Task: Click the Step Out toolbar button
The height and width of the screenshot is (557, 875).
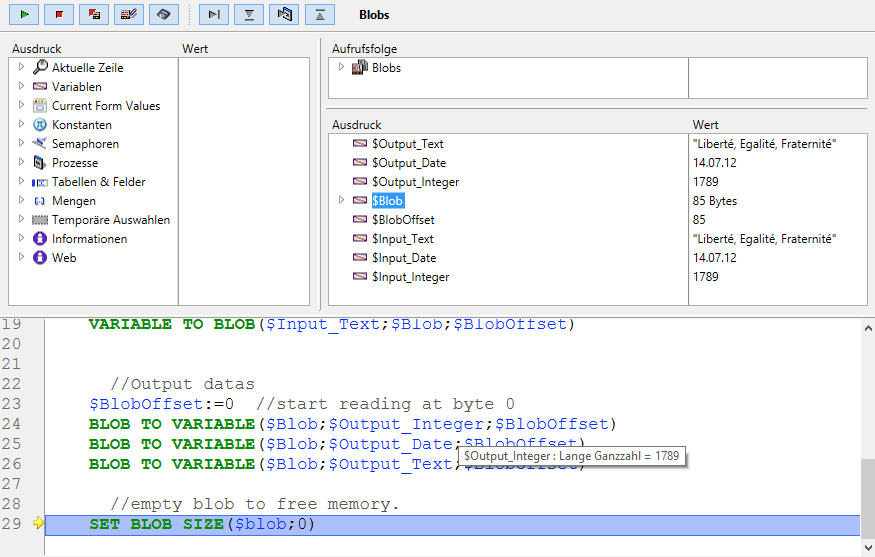Action: (319, 14)
